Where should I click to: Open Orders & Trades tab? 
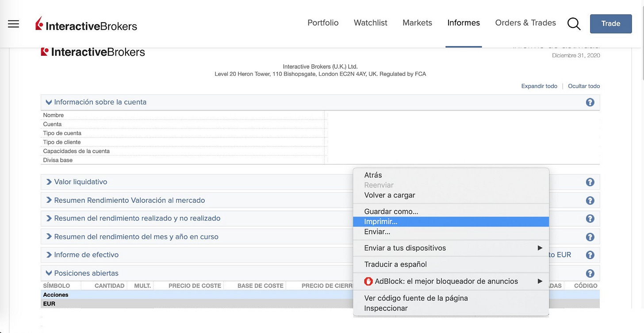(525, 23)
